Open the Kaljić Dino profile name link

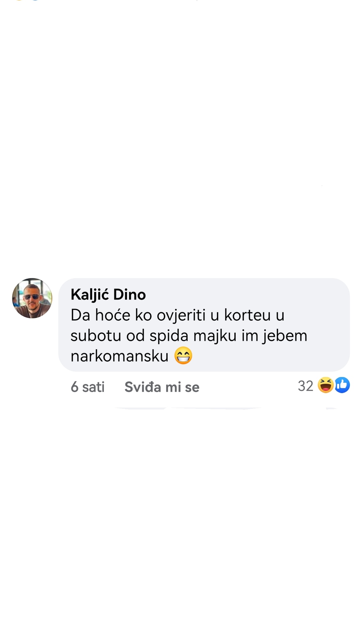(x=108, y=294)
